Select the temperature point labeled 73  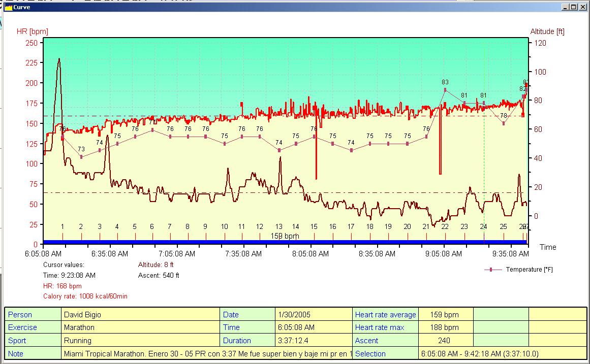tap(81, 157)
